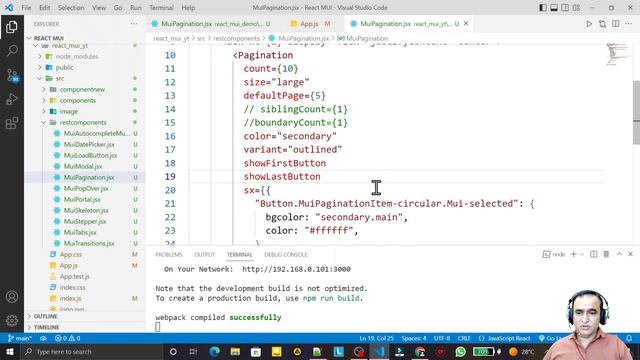The image size is (640, 360).
Task: Collapse the src folder
Action: click(x=60, y=78)
